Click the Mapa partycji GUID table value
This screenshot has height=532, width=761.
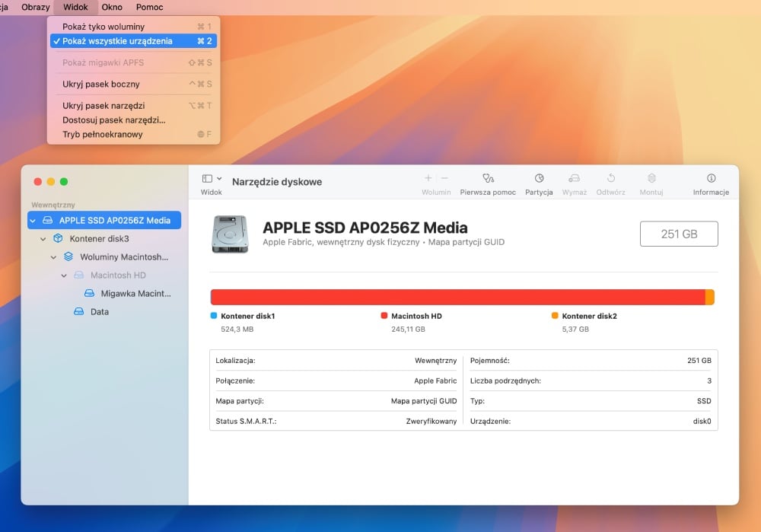point(424,401)
